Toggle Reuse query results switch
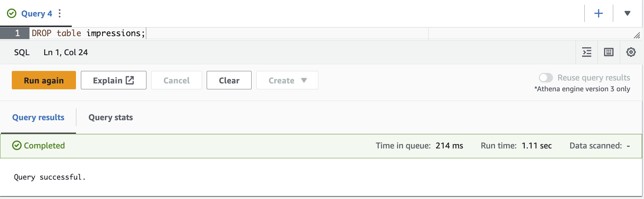The width and height of the screenshot is (644, 199). tap(546, 78)
